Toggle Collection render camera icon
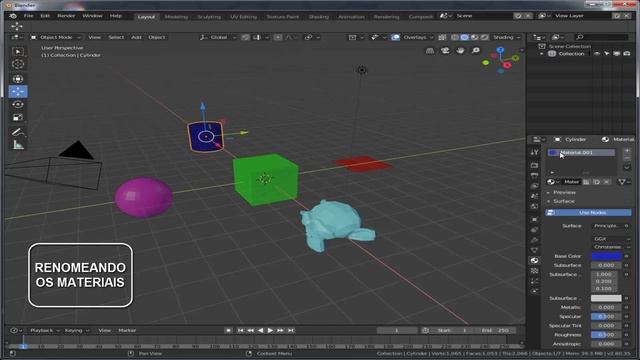This screenshot has width=640, height=360. coord(627,53)
